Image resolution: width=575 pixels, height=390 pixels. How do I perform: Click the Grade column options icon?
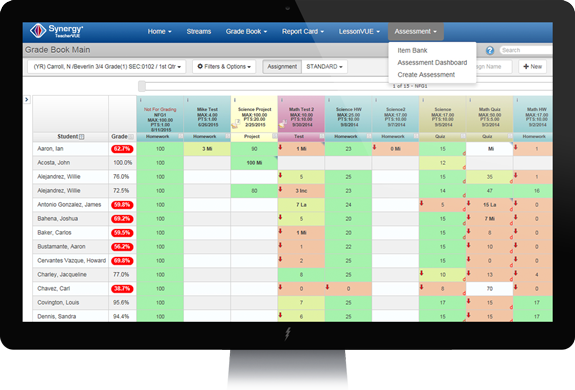[131, 137]
